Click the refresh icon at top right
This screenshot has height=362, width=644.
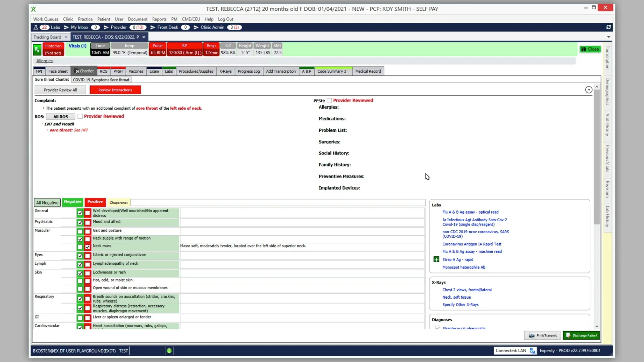click(x=609, y=27)
